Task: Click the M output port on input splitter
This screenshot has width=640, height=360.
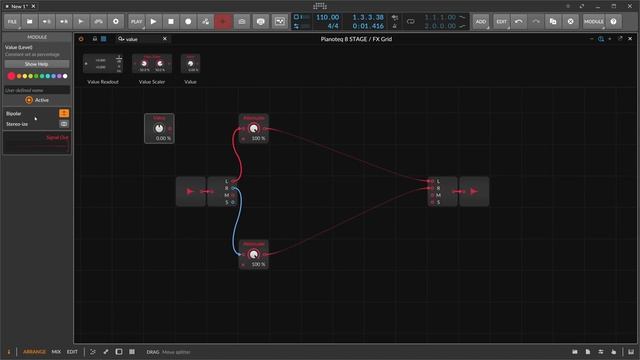Action: pyautogui.click(x=233, y=195)
